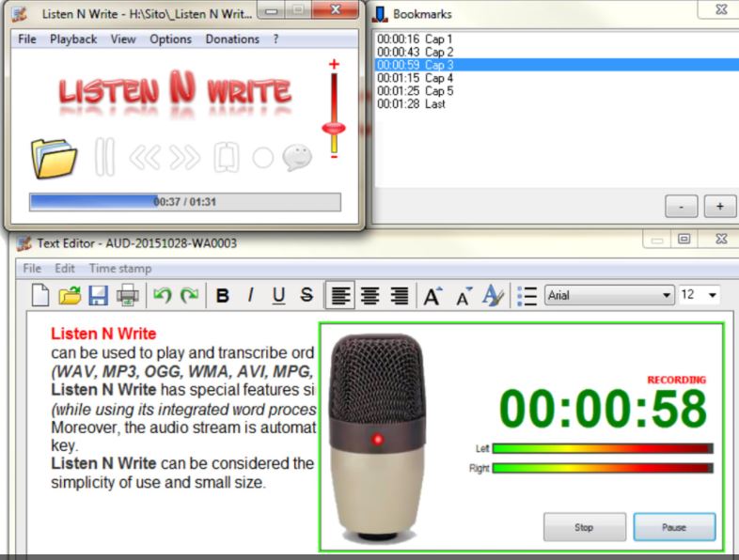
Task: Click the green redo arrow
Action: pos(190,295)
